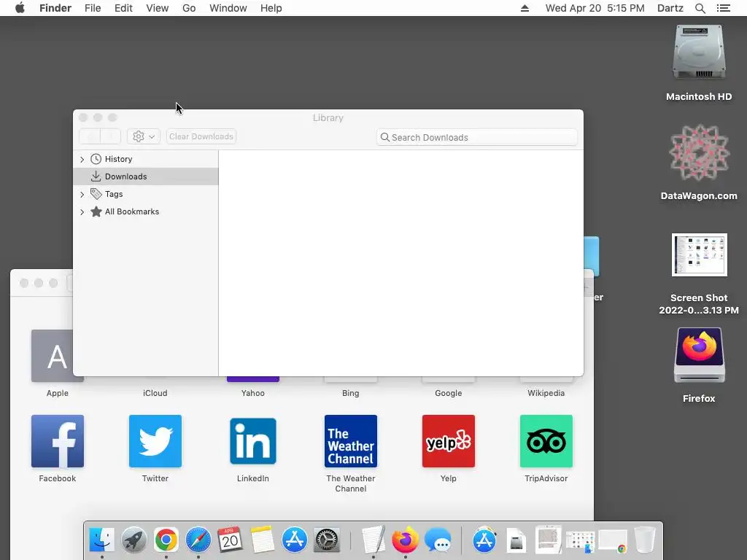Viewport: 747px width, 560px height.
Task: Open Safari compass icon in dock
Action: [x=198, y=540]
